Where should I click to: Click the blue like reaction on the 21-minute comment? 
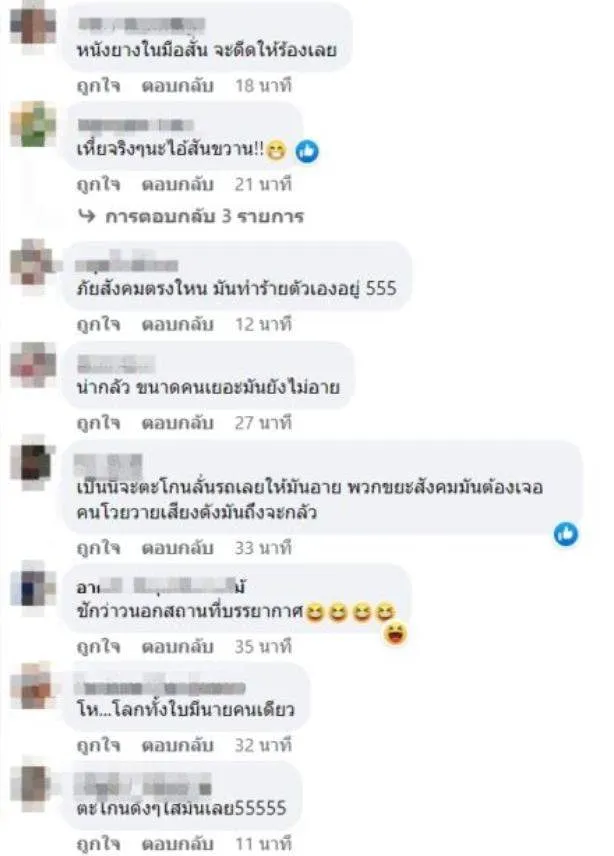coord(307,152)
